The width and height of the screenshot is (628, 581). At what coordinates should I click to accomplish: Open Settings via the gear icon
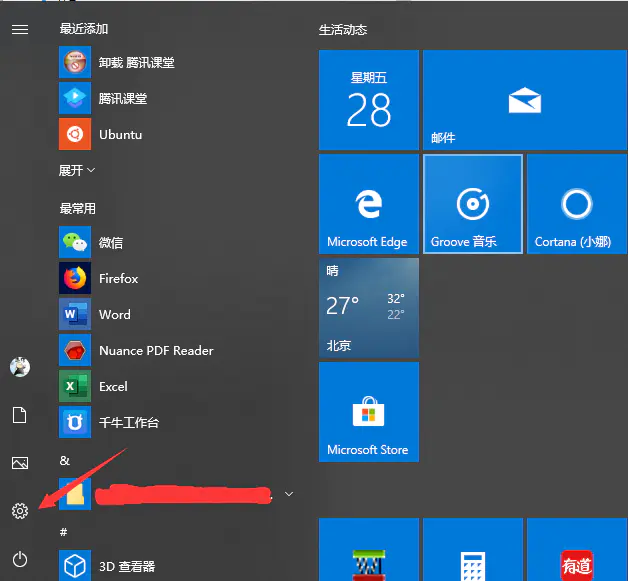click(20, 511)
